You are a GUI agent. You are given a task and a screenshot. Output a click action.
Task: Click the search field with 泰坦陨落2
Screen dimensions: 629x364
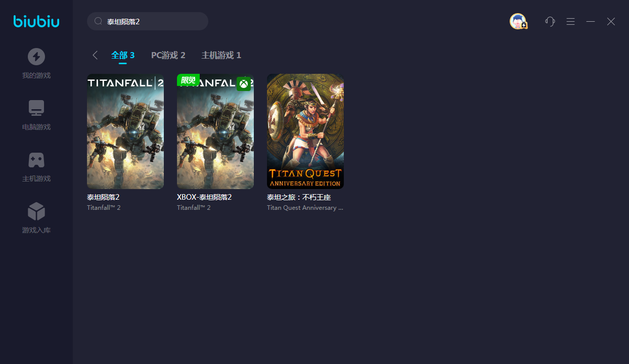pyautogui.click(x=148, y=21)
